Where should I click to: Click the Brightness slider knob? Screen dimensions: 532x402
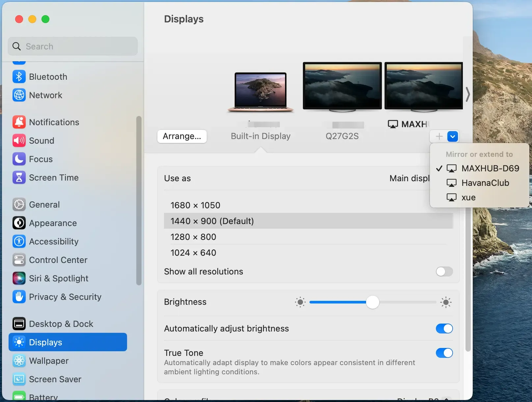coord(372,302)
